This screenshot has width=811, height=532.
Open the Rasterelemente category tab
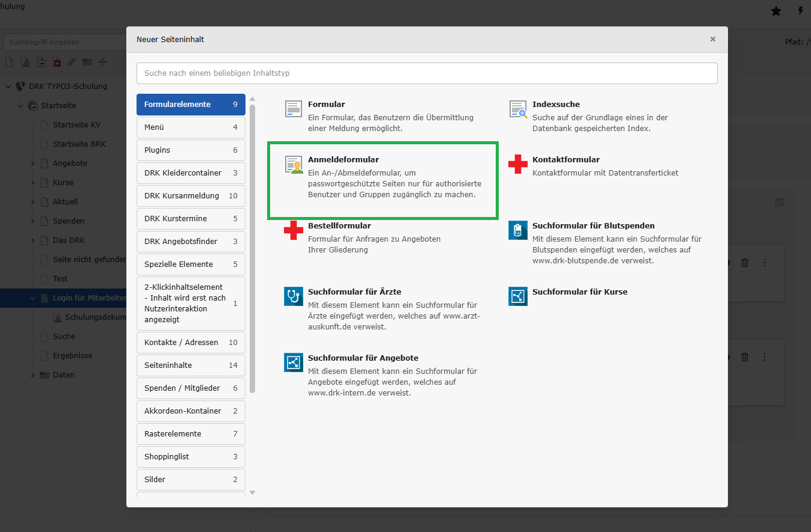191,434
